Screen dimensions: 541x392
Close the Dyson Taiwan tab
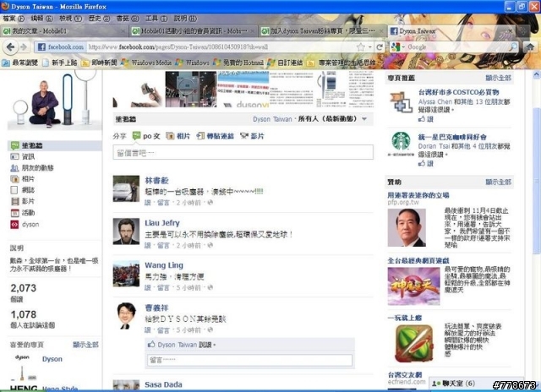(x=511, y=31)
